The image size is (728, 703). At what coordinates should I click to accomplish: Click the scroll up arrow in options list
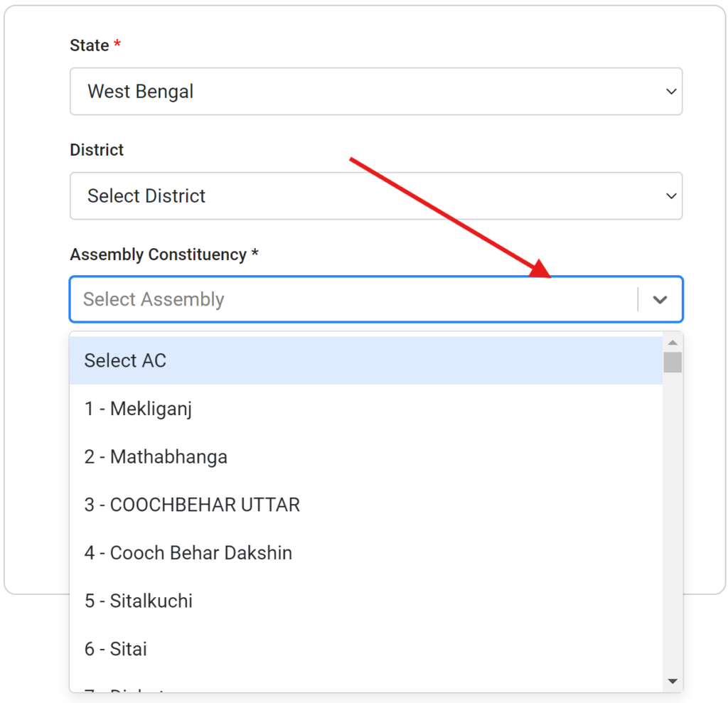click(673, 343)
